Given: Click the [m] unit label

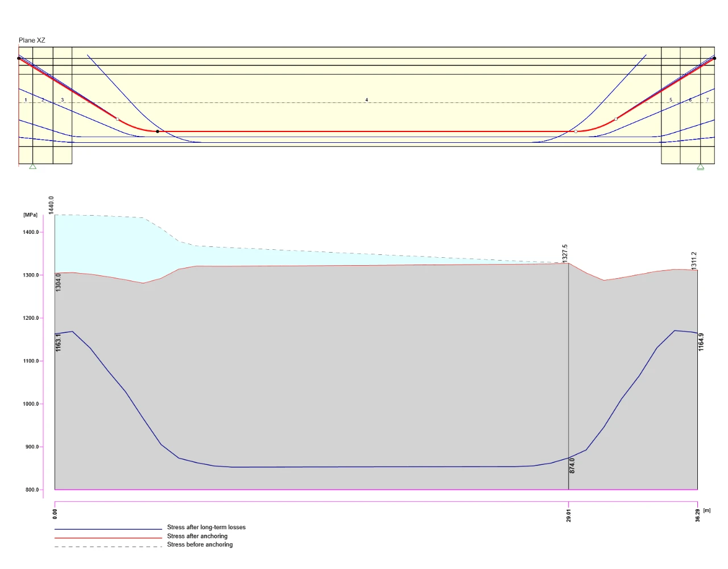Looking at the screenshot, I should click(x=707, y=510).
